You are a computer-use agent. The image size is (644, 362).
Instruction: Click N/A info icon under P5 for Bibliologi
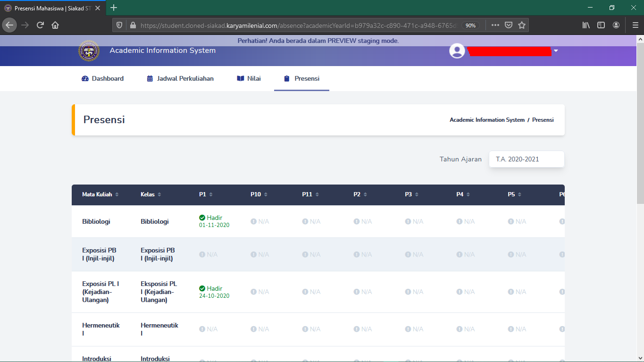point(510,221)
